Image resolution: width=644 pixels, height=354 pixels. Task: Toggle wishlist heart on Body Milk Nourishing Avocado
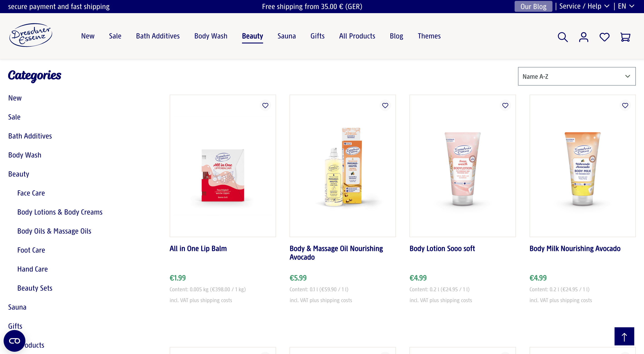[x=625, y=105]
